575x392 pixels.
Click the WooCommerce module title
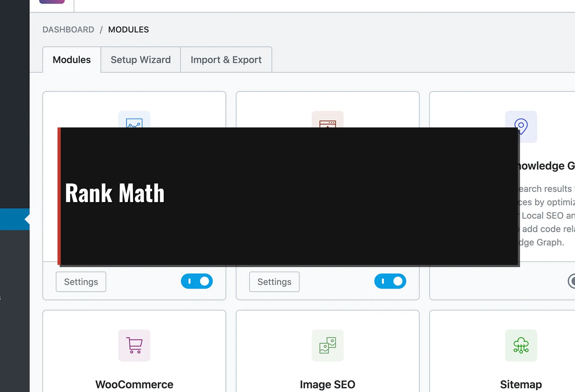pos(134,384)
